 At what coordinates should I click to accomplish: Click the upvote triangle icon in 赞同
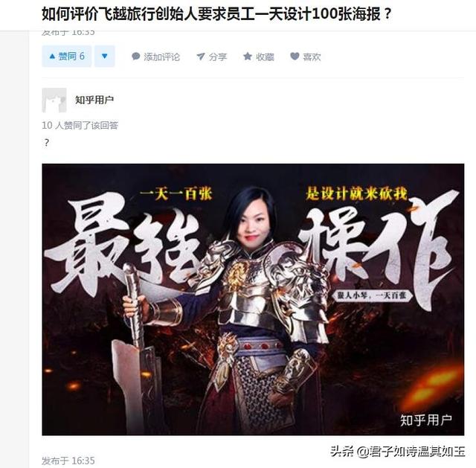(x=52, y=57)
